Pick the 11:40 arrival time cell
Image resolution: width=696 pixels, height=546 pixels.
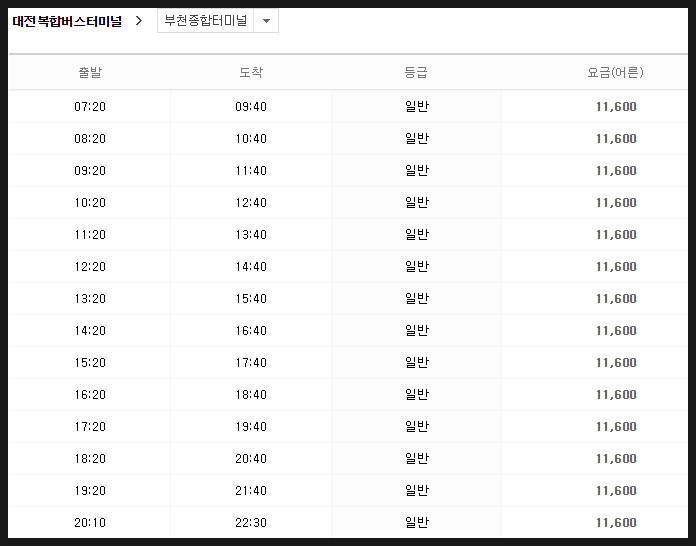(251, 170)
